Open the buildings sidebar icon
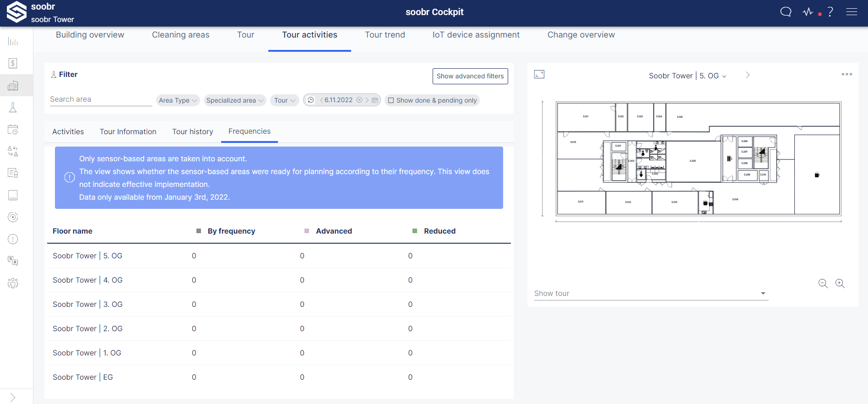The image size is (868, 404). [13, 86]
